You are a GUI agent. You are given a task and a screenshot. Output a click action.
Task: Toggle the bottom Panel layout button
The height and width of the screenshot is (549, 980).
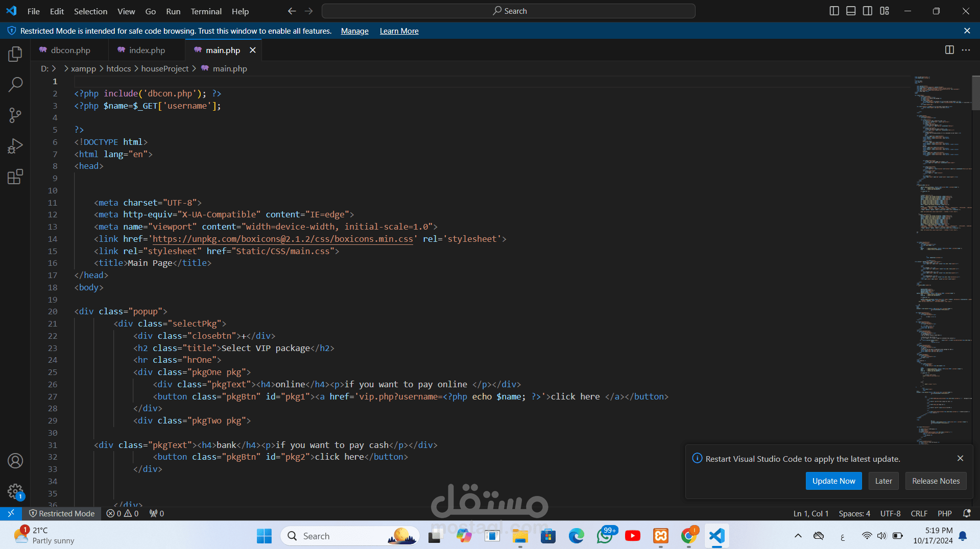coord(851,11)
